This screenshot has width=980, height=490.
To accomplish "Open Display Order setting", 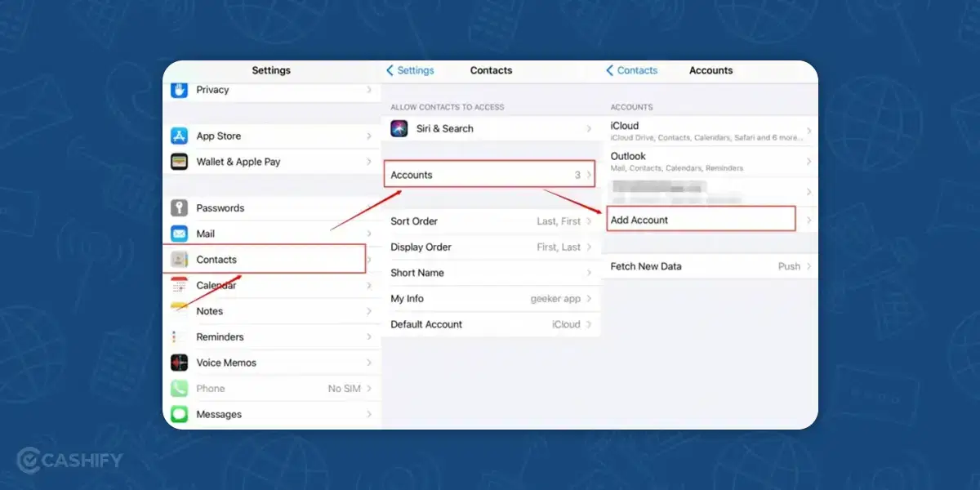I will (x=490, y=247).
